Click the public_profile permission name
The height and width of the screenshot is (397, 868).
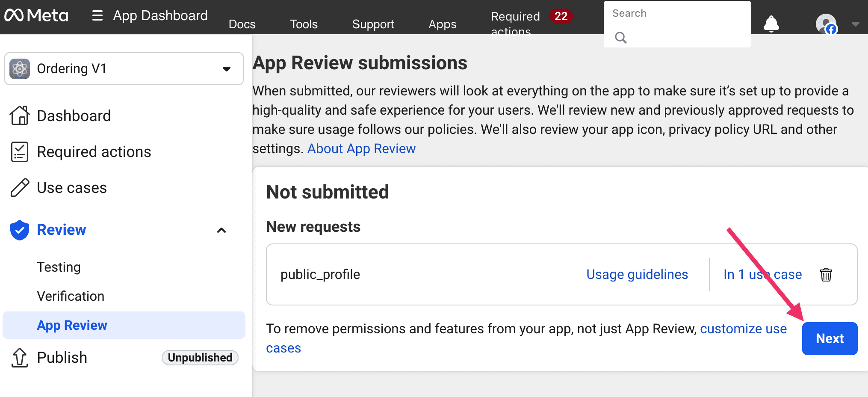tap(320, 274)
